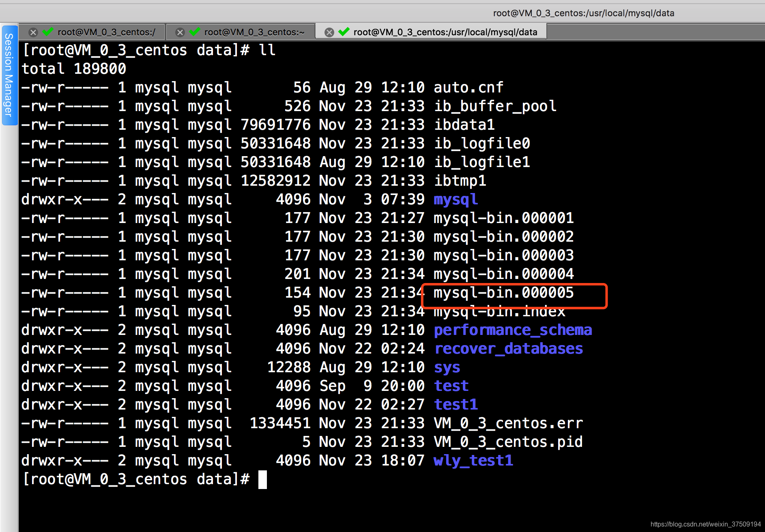The height and width of the screenshot is (532, 765).
Task: Click the 'total 189800' output line
Action: tap(74, 69)
